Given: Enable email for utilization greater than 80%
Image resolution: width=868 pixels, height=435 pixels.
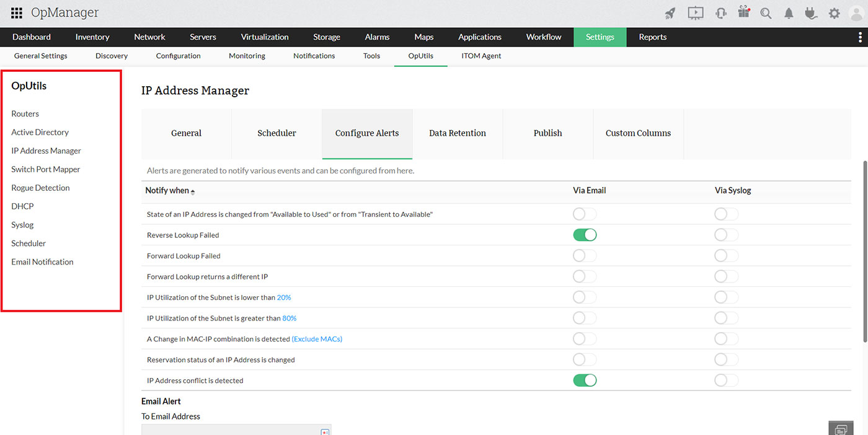Looking at the screenshot, I should pos(585,318).
